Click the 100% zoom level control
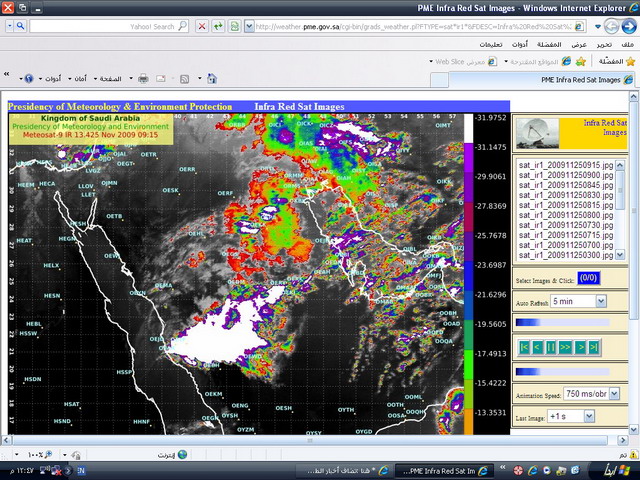640x480 pixels. click(x=39, y=455)
